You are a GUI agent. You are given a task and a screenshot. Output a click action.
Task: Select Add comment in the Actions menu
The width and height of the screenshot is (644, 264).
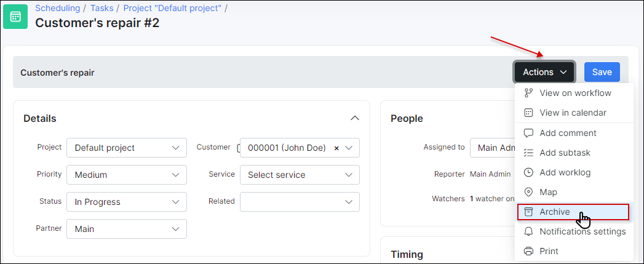coord(575,134)
